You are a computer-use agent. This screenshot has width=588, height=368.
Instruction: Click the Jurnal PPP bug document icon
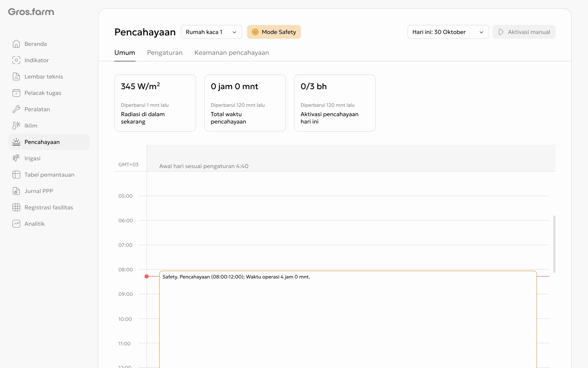[x=16, y=191]
